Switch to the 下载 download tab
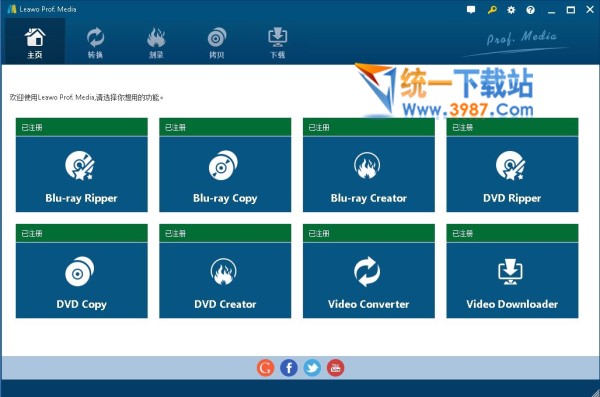Image resolution: width=600 pixels, height=397 pixels. point(277,41)
